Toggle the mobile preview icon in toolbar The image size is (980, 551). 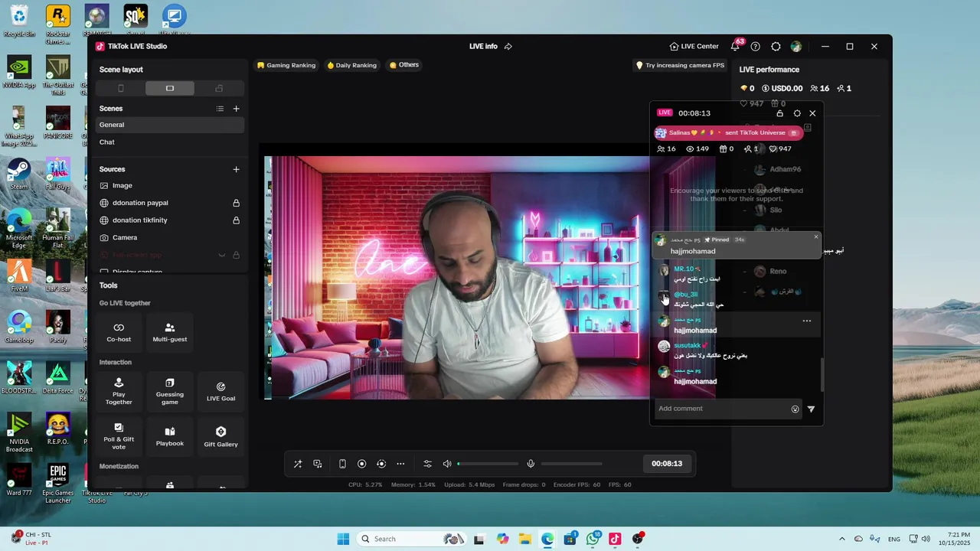pos(342,464)
